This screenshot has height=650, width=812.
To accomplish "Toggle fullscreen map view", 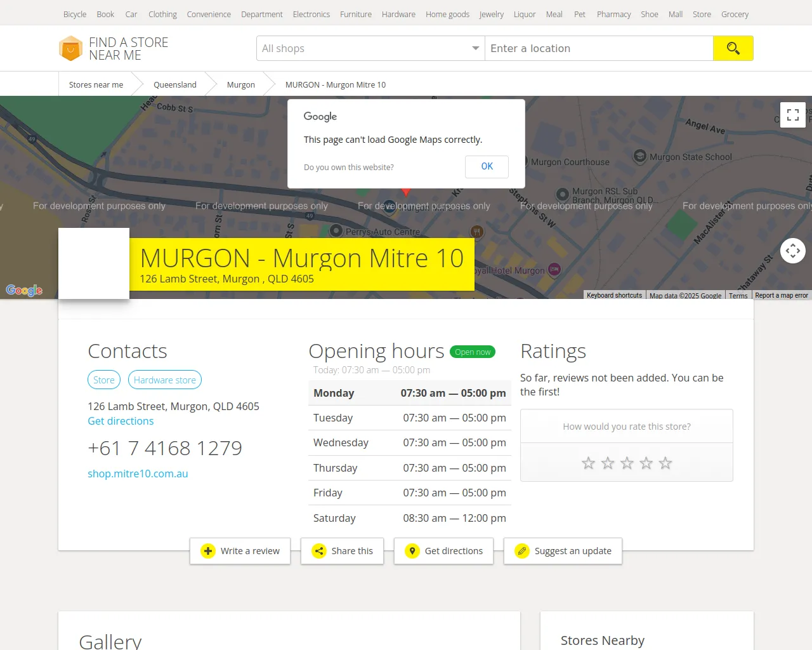I will tap(792, 115).
